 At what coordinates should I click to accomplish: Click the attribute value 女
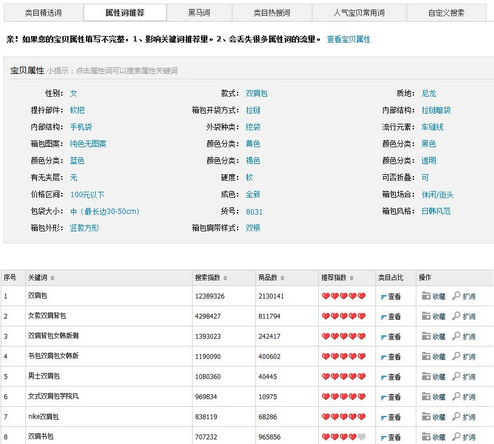74,93
